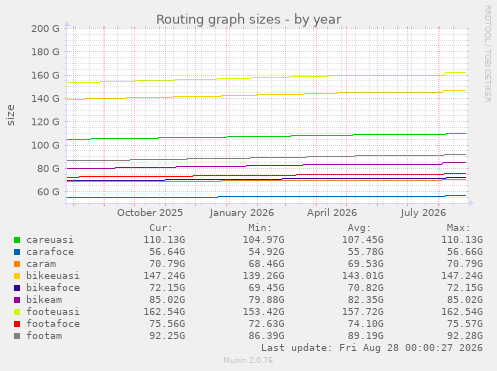Select the bikeam legend label
The image size is (497, 371).
click(44, 300)
